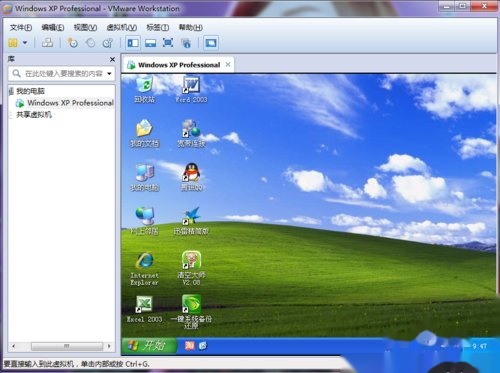Image resolution: width=500 pixels, height=373 pixels.
Task: Open the 文件(F) menu
Action: pos(21,27)
